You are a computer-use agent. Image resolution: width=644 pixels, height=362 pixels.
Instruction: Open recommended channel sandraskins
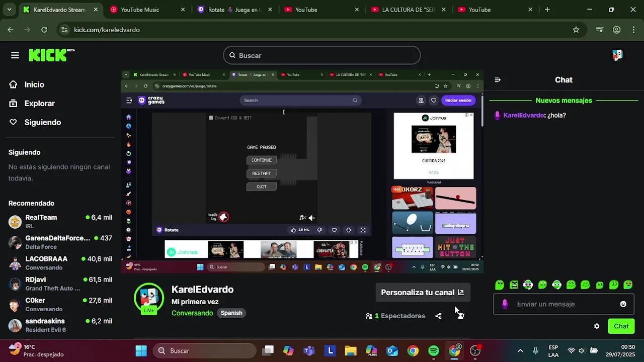pyautogui.click(x=60, y=325)
